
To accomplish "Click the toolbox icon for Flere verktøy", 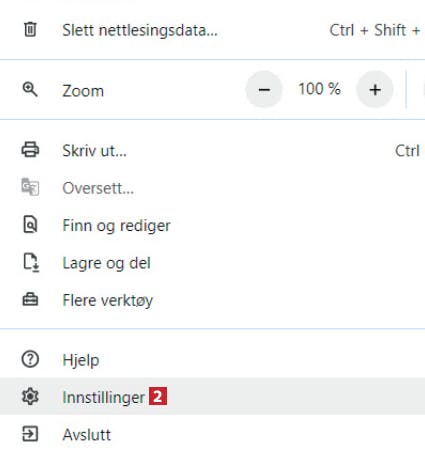I will (x=30, y=299).
